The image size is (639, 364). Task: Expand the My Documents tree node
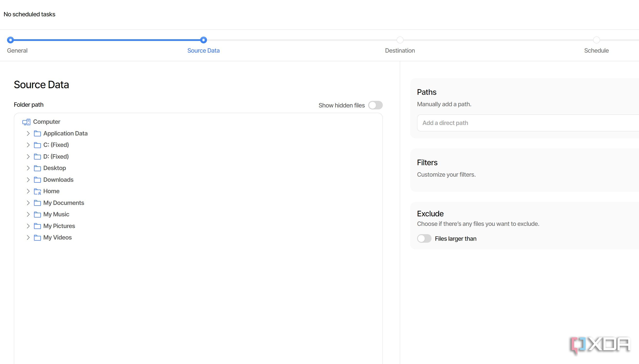tap(28, 203)
